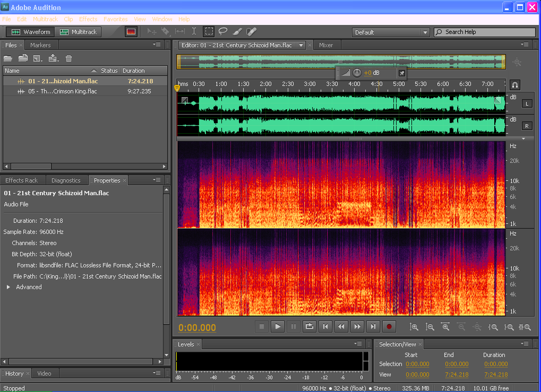This screenshot has height=392, width=541.
Task: Expand the Advanced section in Properties
Action: click(8, 287)
